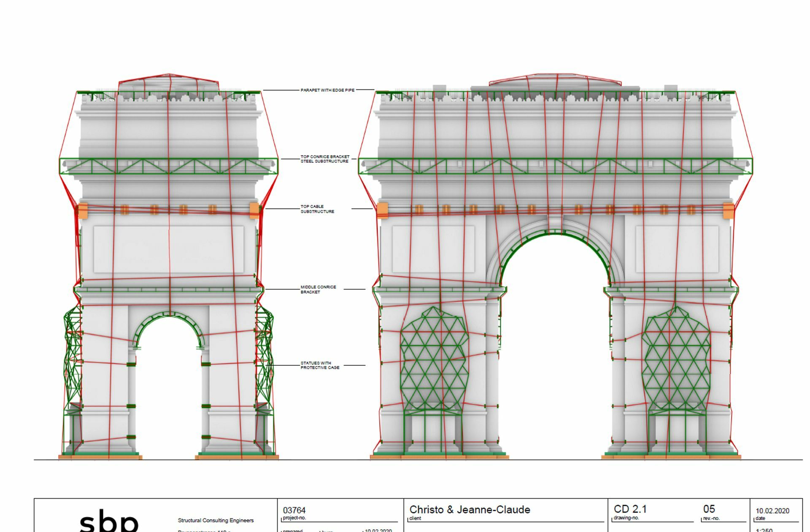The height and width of the screenshot is (532, 810).
Task: Select the "drawing-no." field caption
Action: [x=626, y=518]
